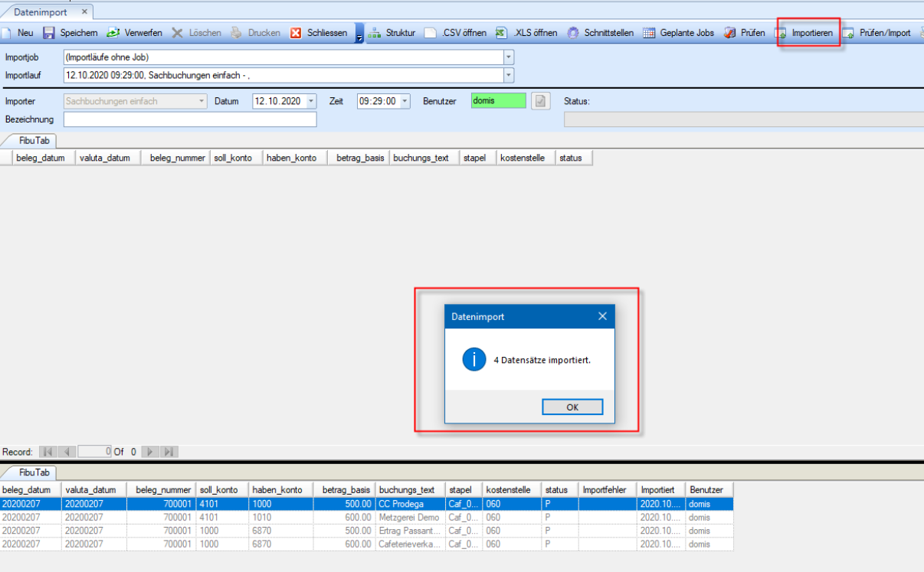This screenshot has height=572, width=924.
Task: Expand the Importjob dropdown
Action: pos(509,57)
